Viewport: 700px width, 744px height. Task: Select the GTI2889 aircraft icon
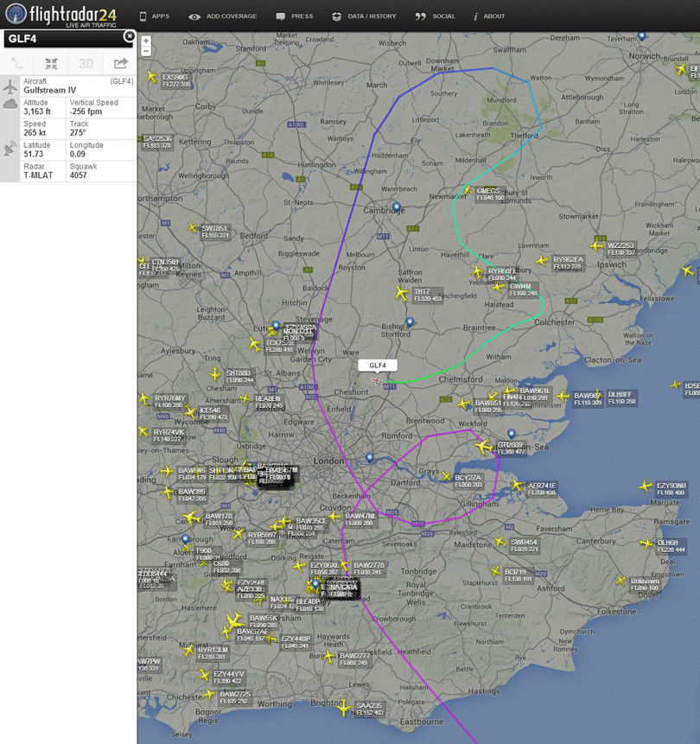(x=484, y=447)
